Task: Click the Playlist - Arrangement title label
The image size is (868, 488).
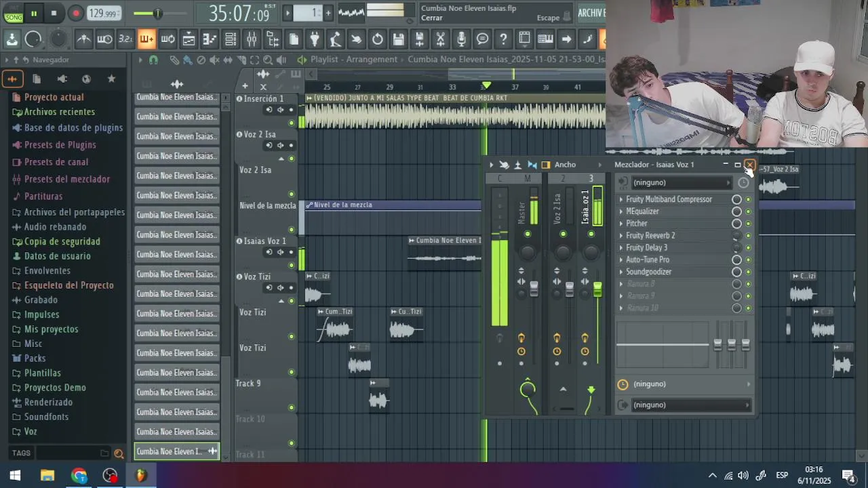Action: click(354, 60)
